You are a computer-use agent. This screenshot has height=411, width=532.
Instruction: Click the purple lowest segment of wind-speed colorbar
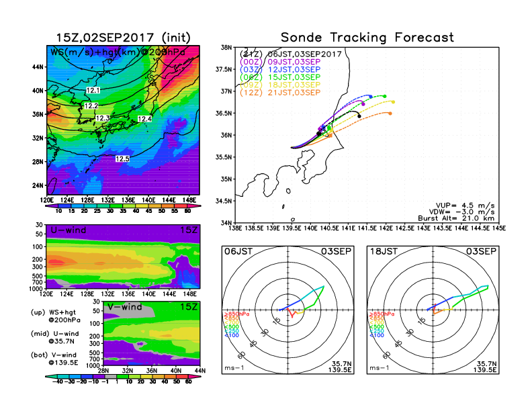pyautogui.click(x=51, y=206)
